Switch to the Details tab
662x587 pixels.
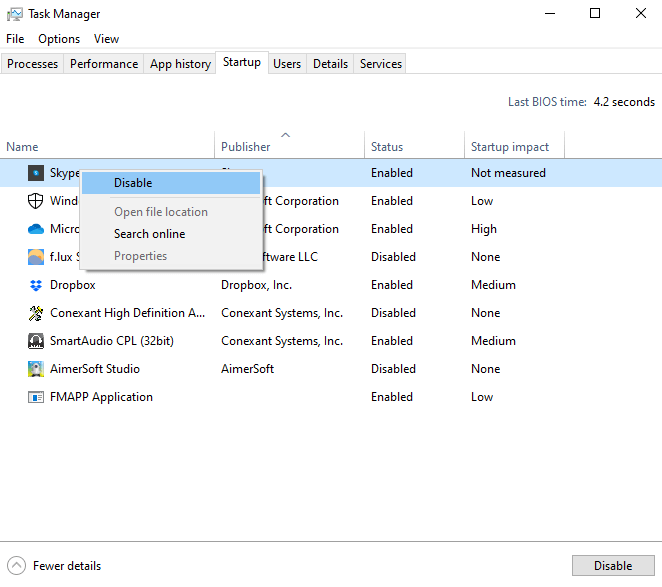[x=331, y=64]
